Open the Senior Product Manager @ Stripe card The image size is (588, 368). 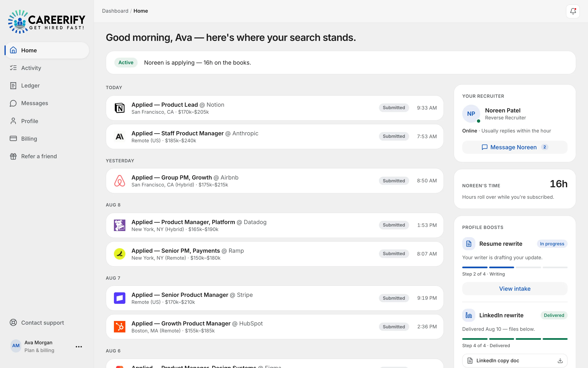pyautogui.click(x=275, y=298)
